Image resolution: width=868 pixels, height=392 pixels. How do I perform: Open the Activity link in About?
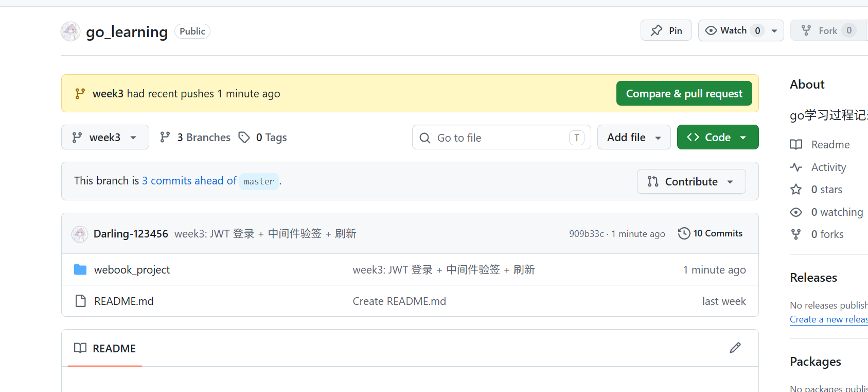(x=828, y=167)
